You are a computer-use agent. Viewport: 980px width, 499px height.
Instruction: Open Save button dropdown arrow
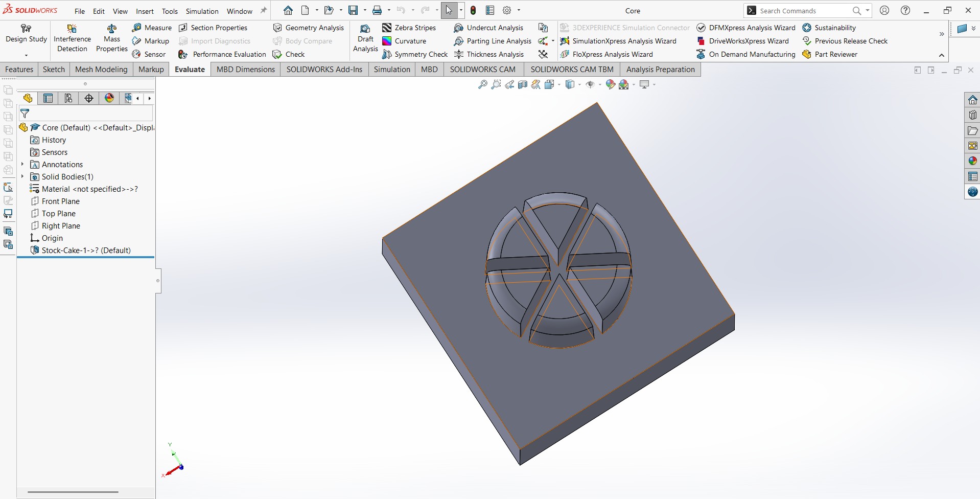click(x=365, y=10)
